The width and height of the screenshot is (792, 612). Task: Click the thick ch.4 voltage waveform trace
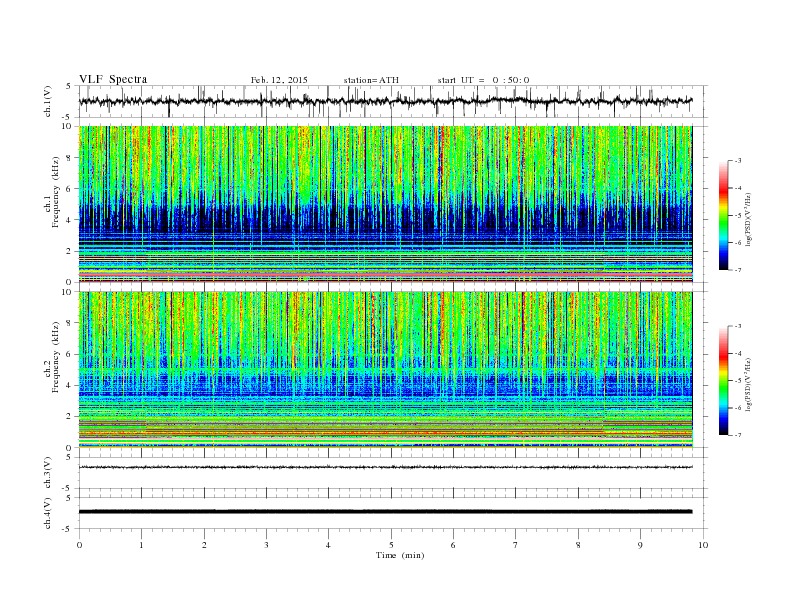[x=385, y=512]
